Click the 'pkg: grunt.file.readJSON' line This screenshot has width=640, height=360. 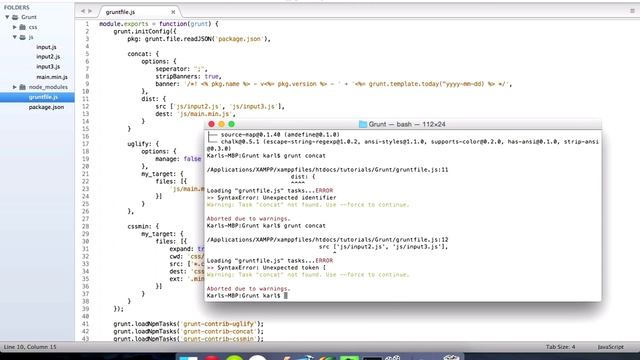pos(199,39)
